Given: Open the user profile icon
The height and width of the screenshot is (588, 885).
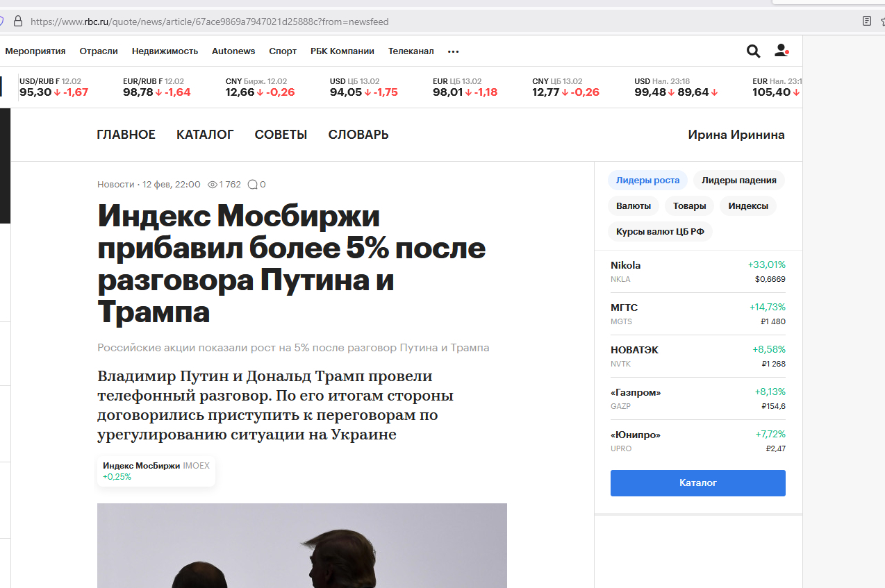Looking at the screenshot, I should [781, 50].
